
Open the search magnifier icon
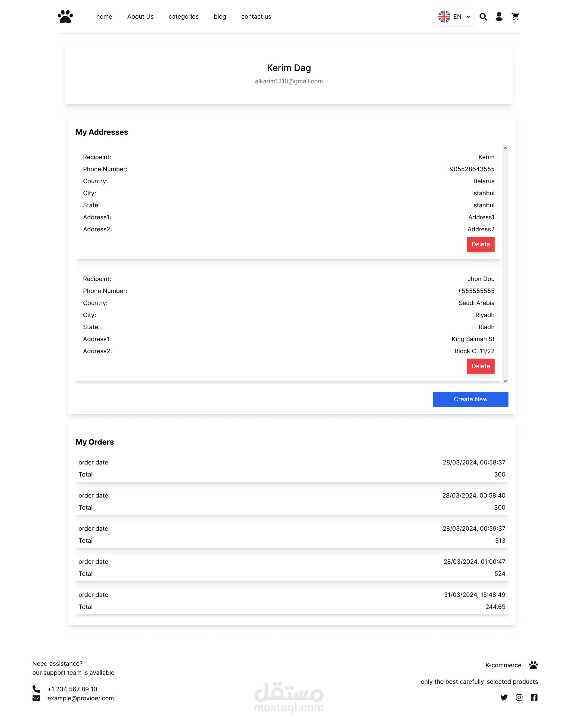483,17
